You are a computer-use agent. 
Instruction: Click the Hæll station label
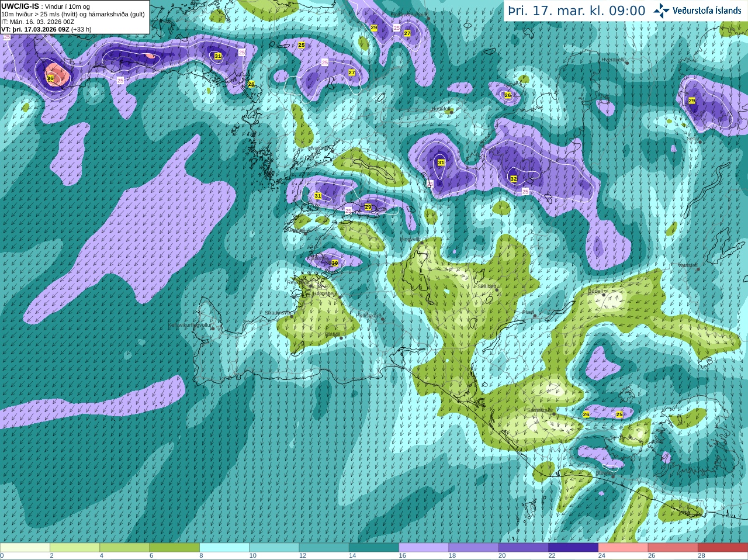528,312
